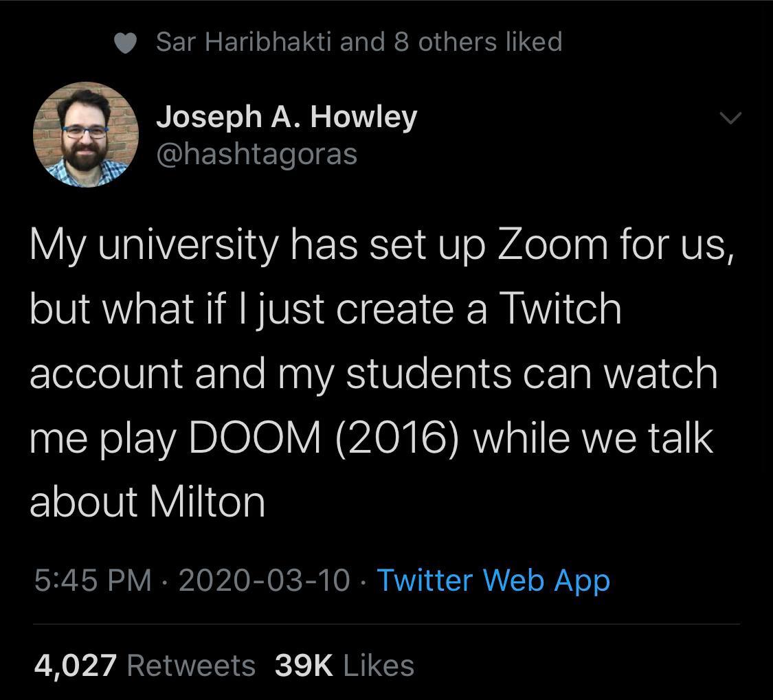Click the word Milton in the tweet
The height and width of the screenshot is (700, 773).
(x=207, y=501)
